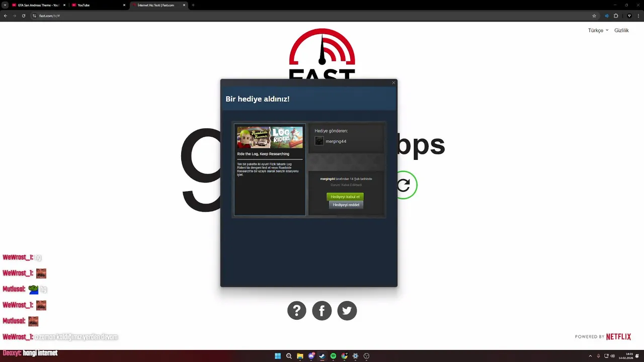Switch to the YouTube tab
Screen dimensions: 644x362
point(98,5)
